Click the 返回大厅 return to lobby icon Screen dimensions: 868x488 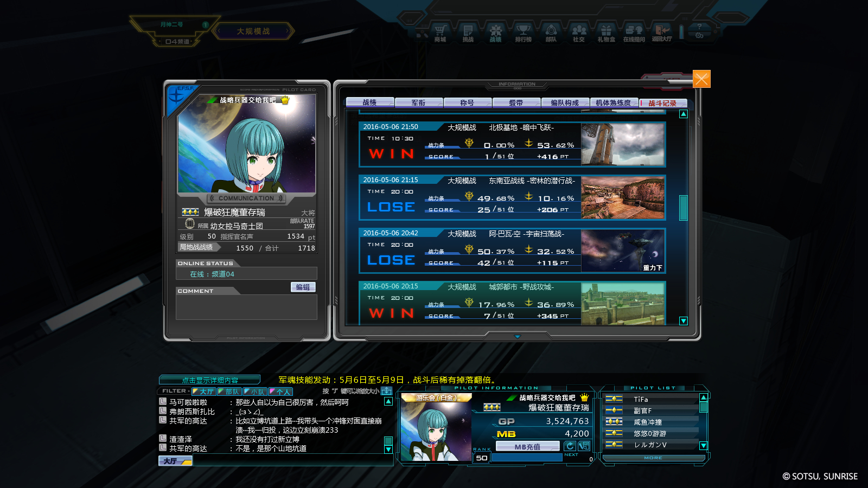[x=662, y=33]
